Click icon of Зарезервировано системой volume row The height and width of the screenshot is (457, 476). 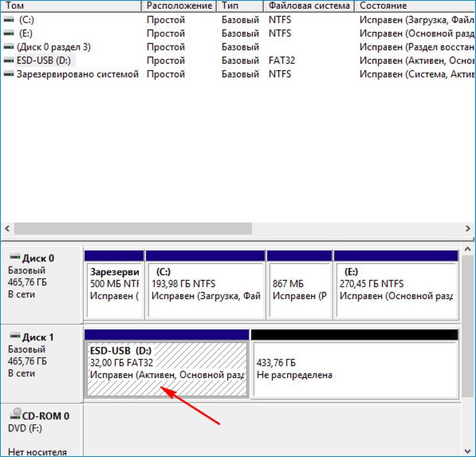pyautogui.click(x=8, y=73)
